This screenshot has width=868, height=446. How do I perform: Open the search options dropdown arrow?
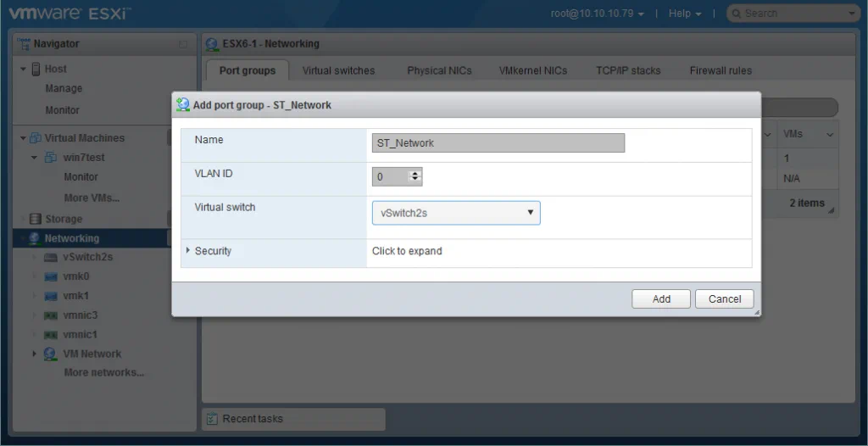(851, 14)
